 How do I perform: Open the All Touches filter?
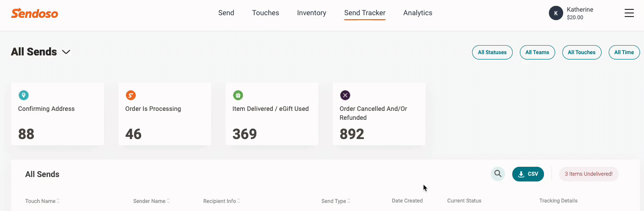tap(581, 52)
